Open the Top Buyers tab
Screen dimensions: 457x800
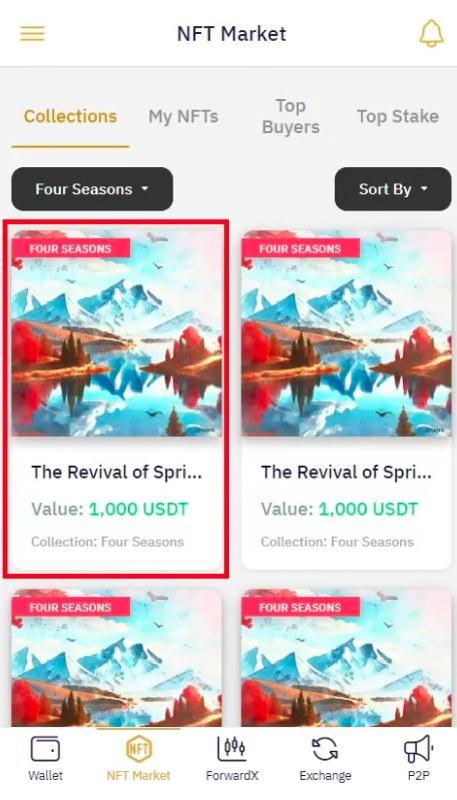(291, 116)
